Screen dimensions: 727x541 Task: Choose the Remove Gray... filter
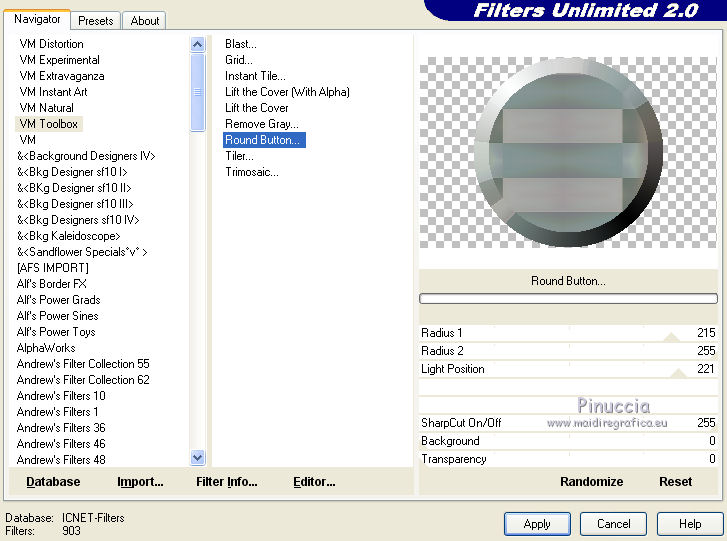[x=261, y=124]
